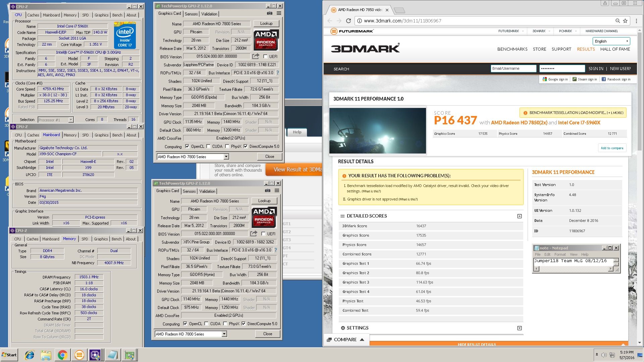Open the hamburger menu in top GPU-Z window
This screenshot has width=644, height=362.
279,13
